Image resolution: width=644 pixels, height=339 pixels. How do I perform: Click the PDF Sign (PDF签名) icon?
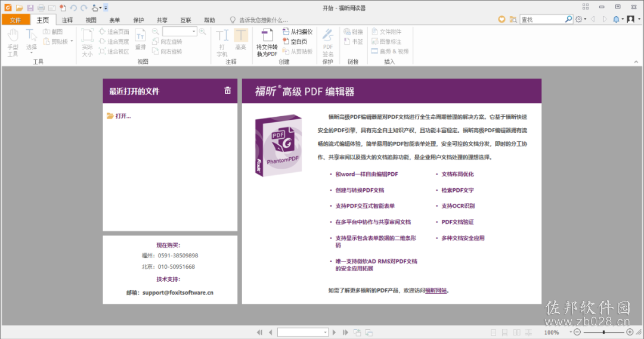(x=328, y=43)
